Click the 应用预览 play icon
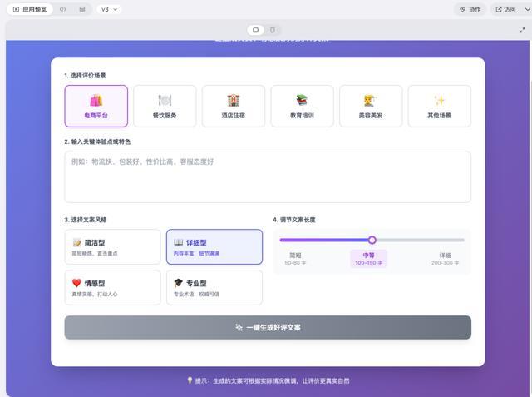The height and width of the screenshot is (397, 532). tap(16, 9)
